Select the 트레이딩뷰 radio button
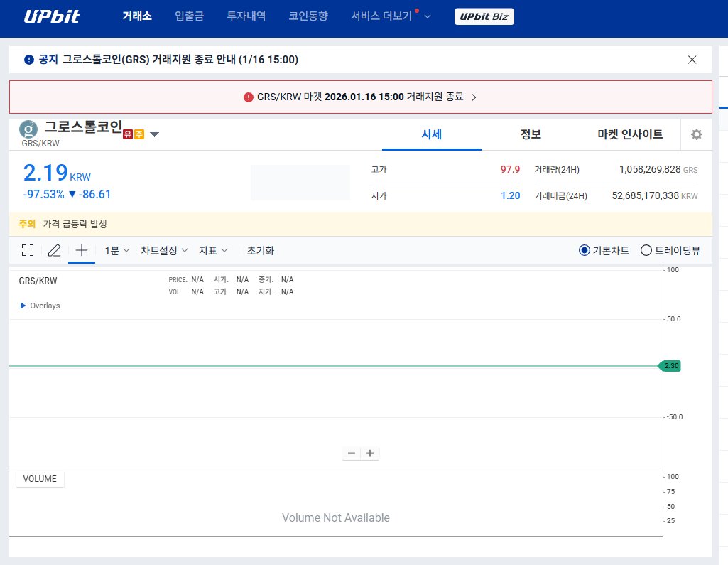The image size is (728, 565). [x=646, y=250]
